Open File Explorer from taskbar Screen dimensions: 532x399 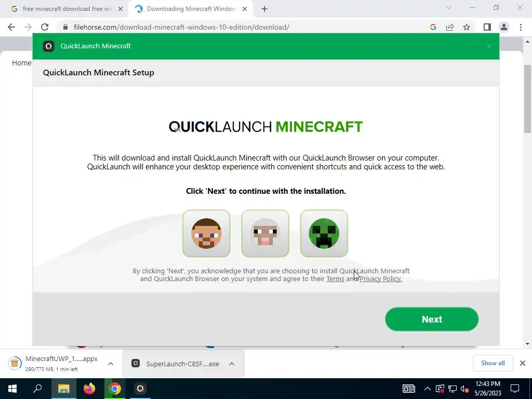point(63,389)
